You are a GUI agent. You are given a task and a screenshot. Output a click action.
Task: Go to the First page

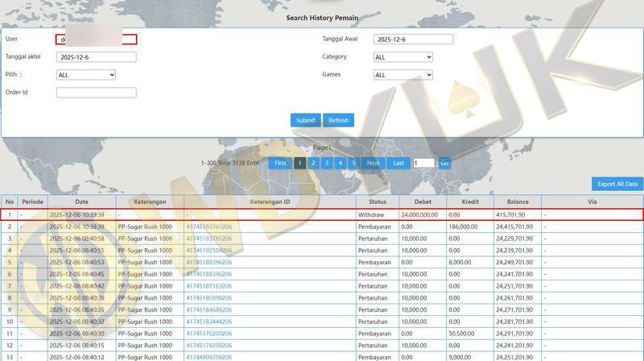tap(280, 163)
